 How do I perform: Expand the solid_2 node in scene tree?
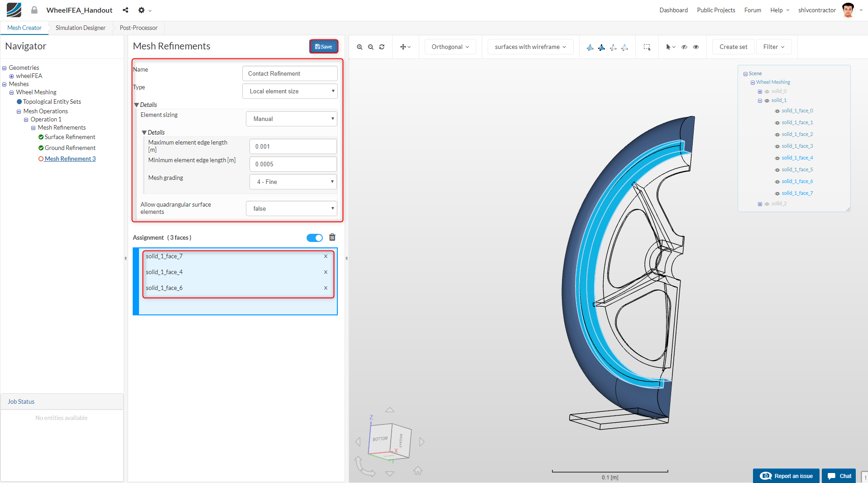[x=760, y=204]
